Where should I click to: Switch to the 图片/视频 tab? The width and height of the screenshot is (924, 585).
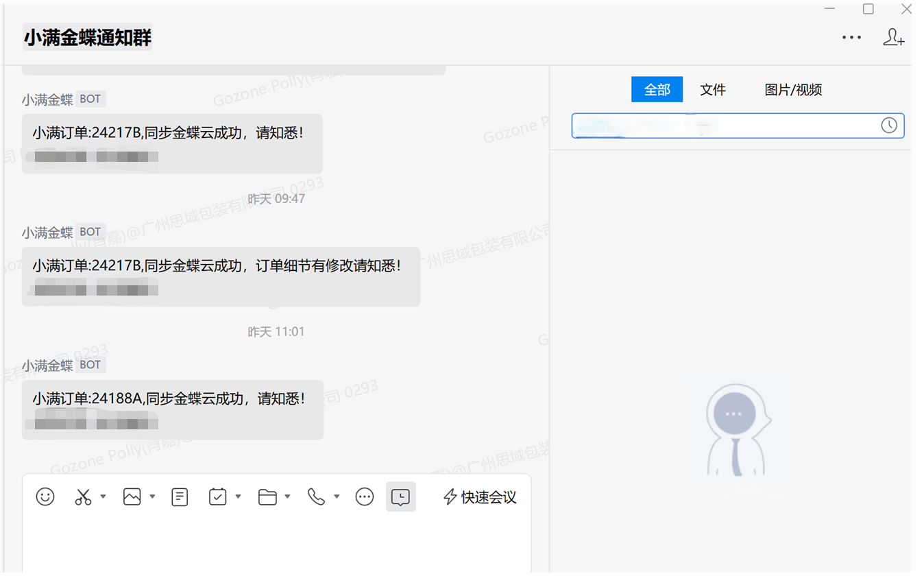(x=793, y=90)
